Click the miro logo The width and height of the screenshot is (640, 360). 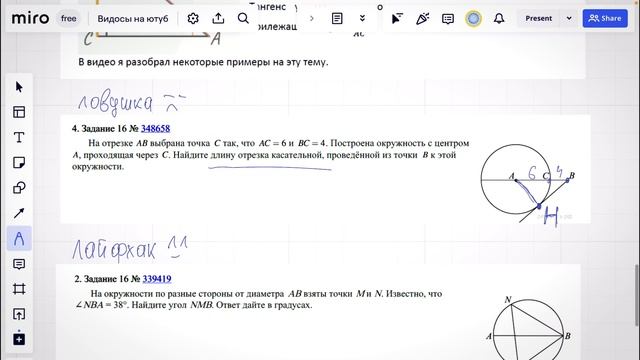(x=30, y=18)
